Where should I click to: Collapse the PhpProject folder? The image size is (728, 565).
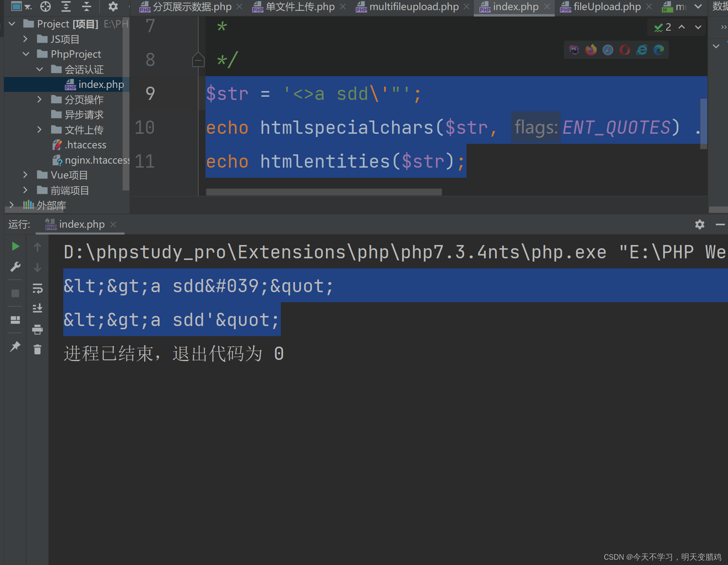pos(26,54)
